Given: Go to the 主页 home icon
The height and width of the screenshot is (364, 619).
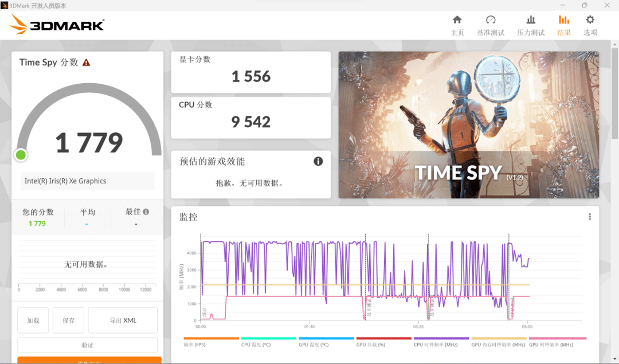Looking at the screenshot, I should tap(457, 19).
